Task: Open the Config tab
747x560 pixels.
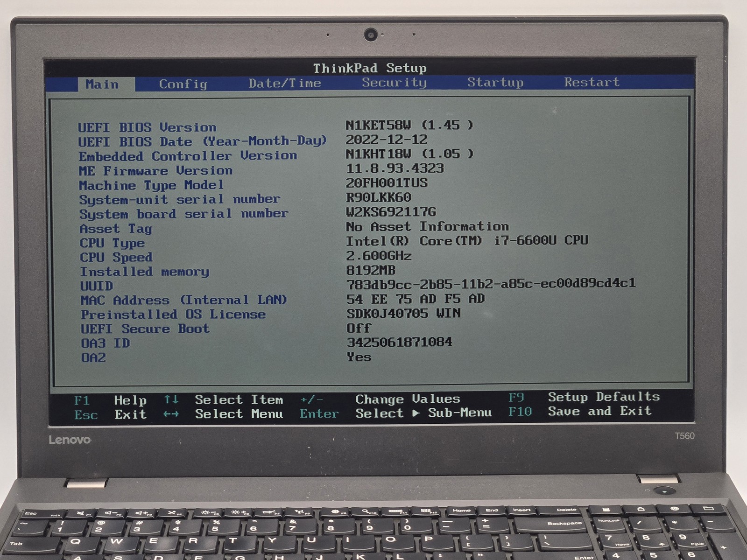Action: coord(183,84)
